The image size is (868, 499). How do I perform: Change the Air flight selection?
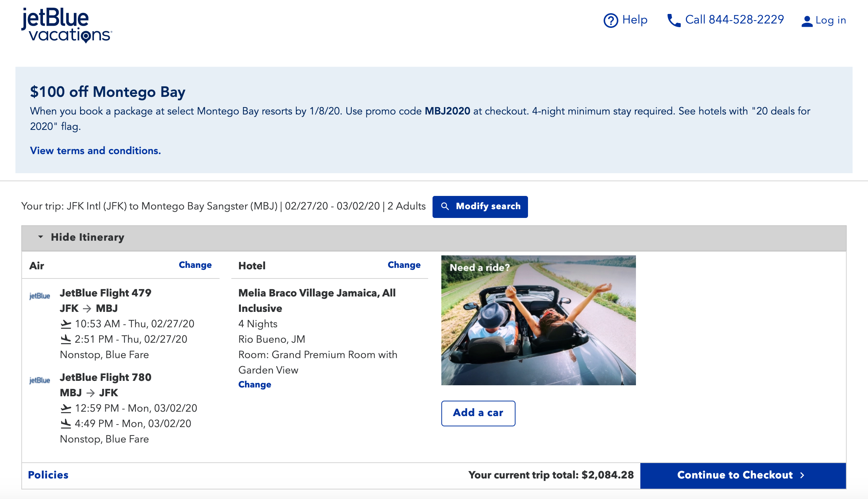click(195, 265)
